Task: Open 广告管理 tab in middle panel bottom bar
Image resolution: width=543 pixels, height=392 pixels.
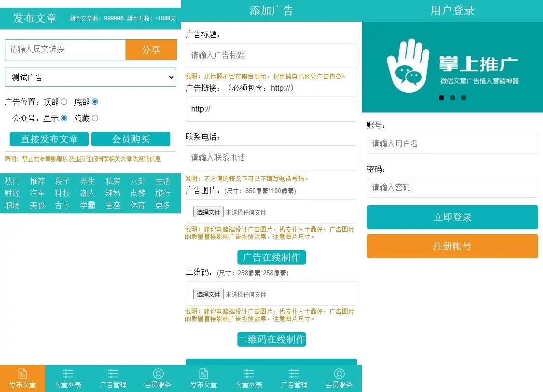Action: (x=294, y=378)
